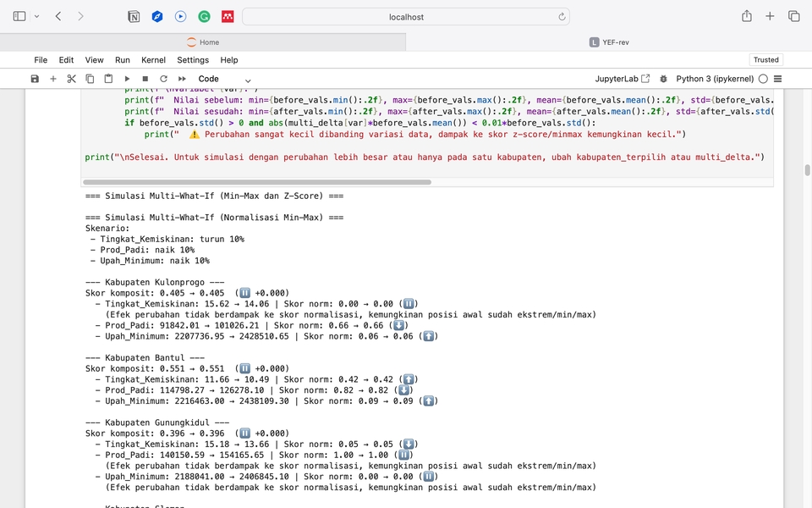Switch to the YEF-rev browser tab
The width and height of the screenshot is (812, 508).
(x=609, y=42)
